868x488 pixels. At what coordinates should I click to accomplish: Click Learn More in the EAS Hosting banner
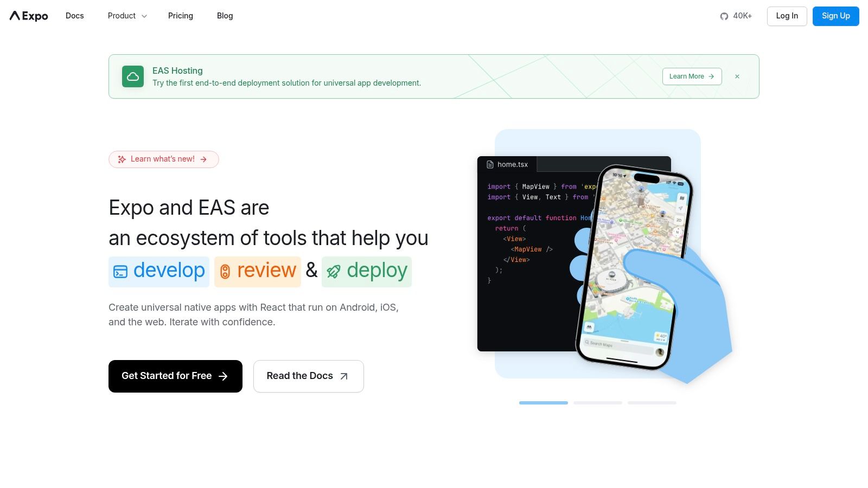[x=692, y=76]
